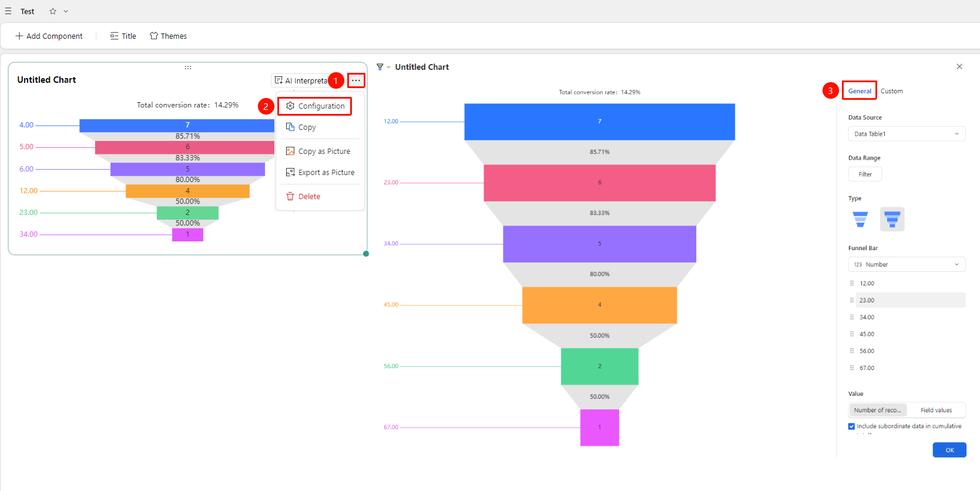
Task: Click Untitled Chart title in small card
Action: coord(46,80)
